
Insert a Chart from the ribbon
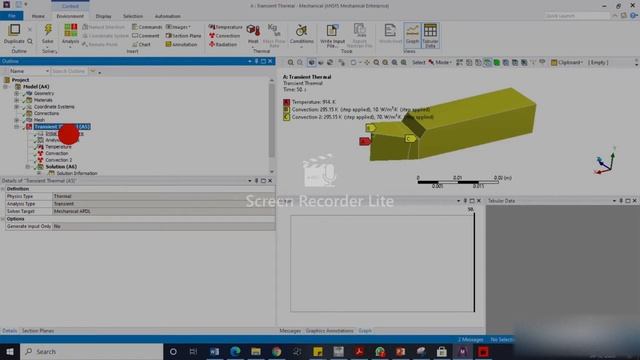[x=142, y=44]
